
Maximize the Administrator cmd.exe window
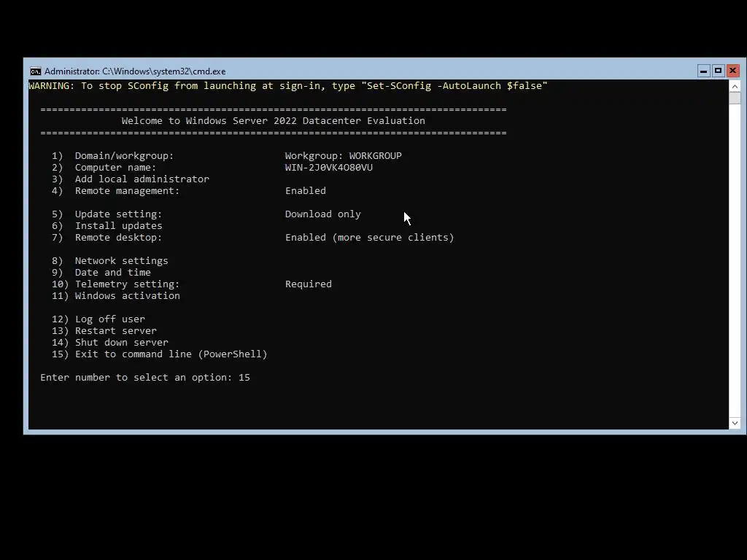click(718, 71)
